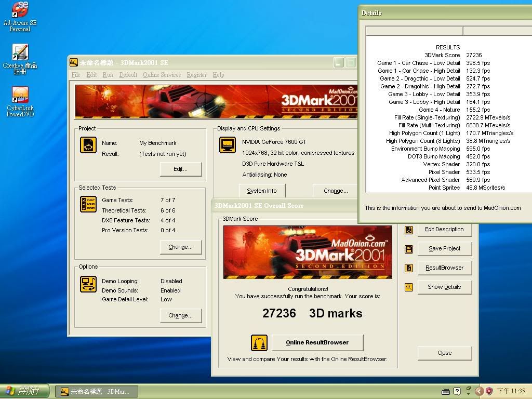Screen dimensions: 532x399
Task: Click the Selected Tests checklist icon
Action: pos(88,204)
